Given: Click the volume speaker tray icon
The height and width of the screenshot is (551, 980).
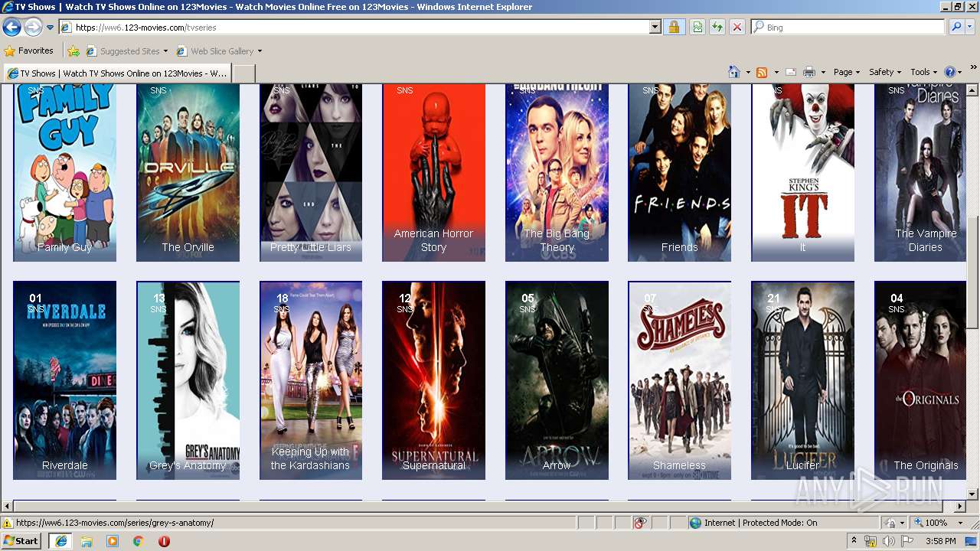Looking at the screenshot, I should pos(888,541).
